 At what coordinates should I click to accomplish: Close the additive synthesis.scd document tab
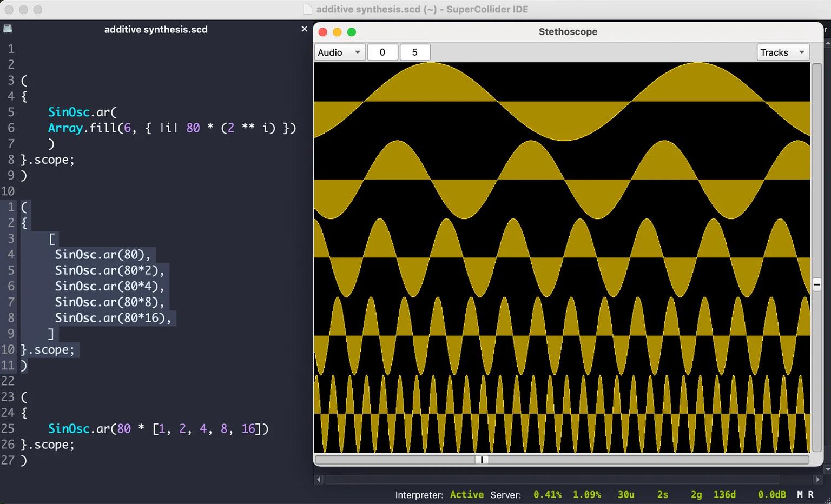[304, 29]
